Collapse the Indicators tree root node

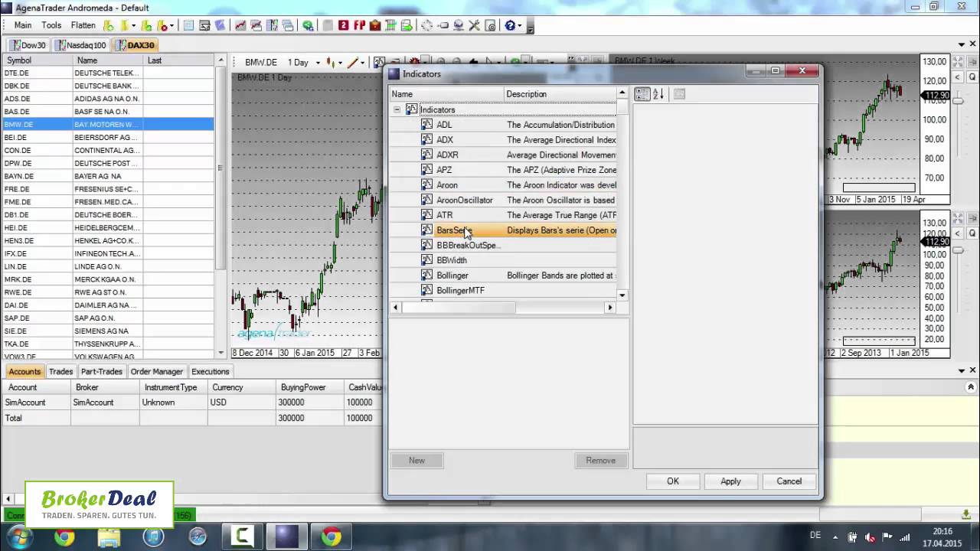click(x=397, y=109)
